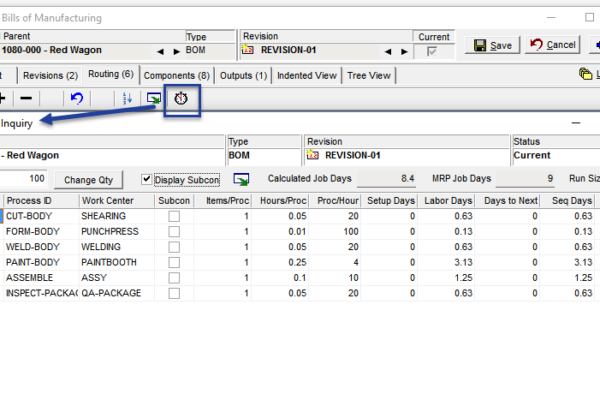Click the Subcon column header
The width and height of the screenshot is (600, 400).
click(174, 201)
